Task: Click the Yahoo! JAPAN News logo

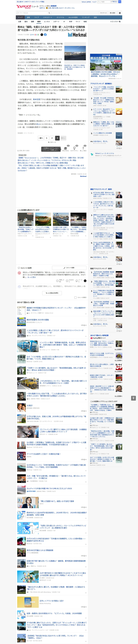Action: [28, 7]
